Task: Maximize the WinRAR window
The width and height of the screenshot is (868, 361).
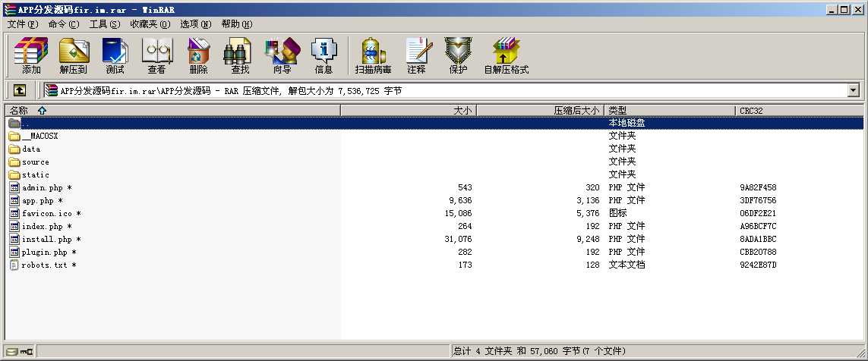Action: pyautogui.click(x=844, y=9)
